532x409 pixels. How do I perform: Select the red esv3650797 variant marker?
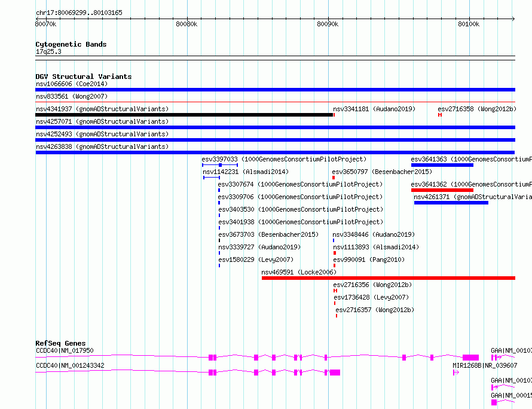pyautogui.click(x=334, y=178)
